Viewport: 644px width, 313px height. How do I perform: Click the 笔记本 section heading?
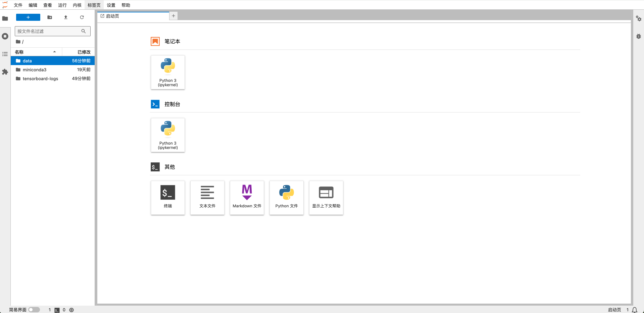click(x=172, y=42)
